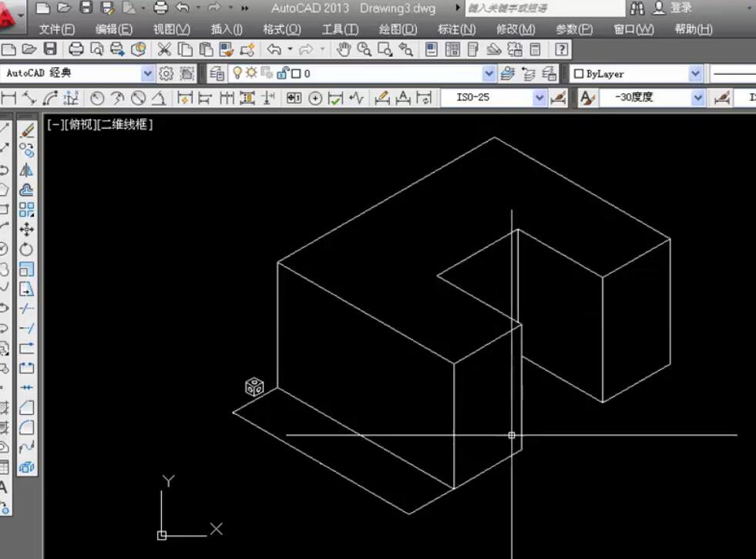Click the [-] viewport control

tap(55, 124)
